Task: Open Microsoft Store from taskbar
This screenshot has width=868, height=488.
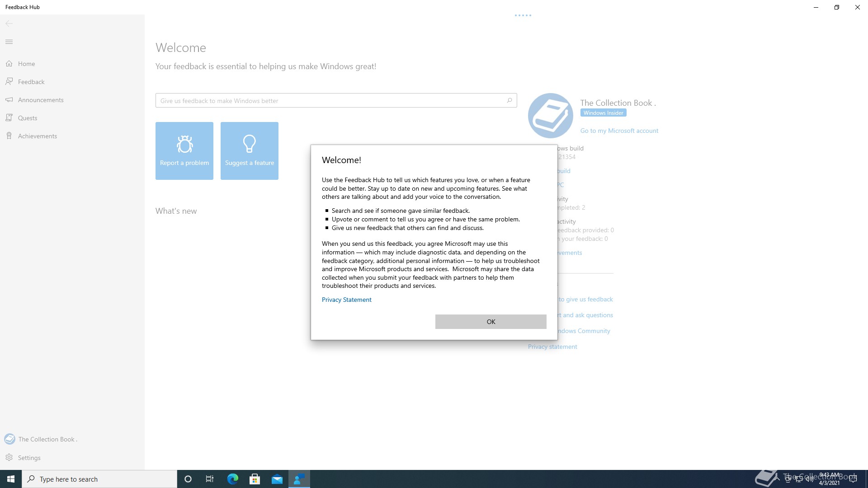Action: pyautogui.click(x=255, y=479)
